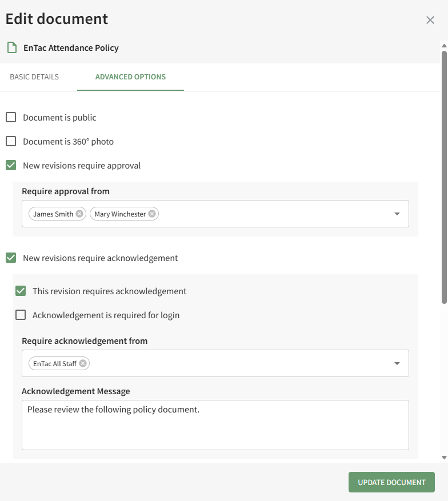Check Document is 360° photo
Viewport: 448px width, 501px height.
coord(11,142)
